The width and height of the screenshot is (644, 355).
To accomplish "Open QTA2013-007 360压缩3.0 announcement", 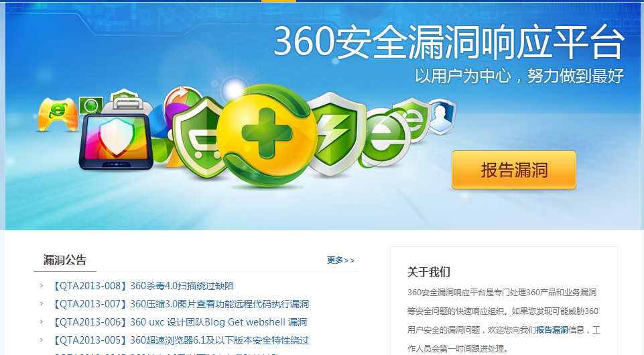I will pyautogui.click(x=181, y=304).
